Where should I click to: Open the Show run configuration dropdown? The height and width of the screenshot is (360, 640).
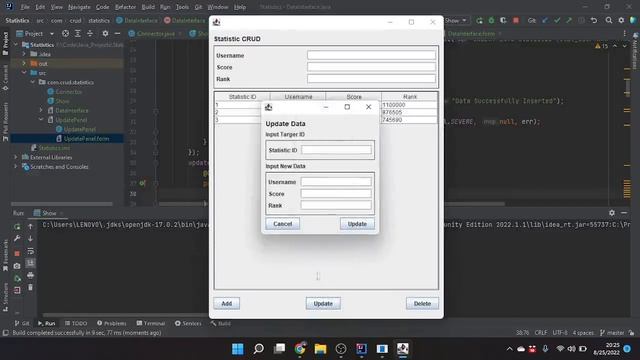(456, 20)
